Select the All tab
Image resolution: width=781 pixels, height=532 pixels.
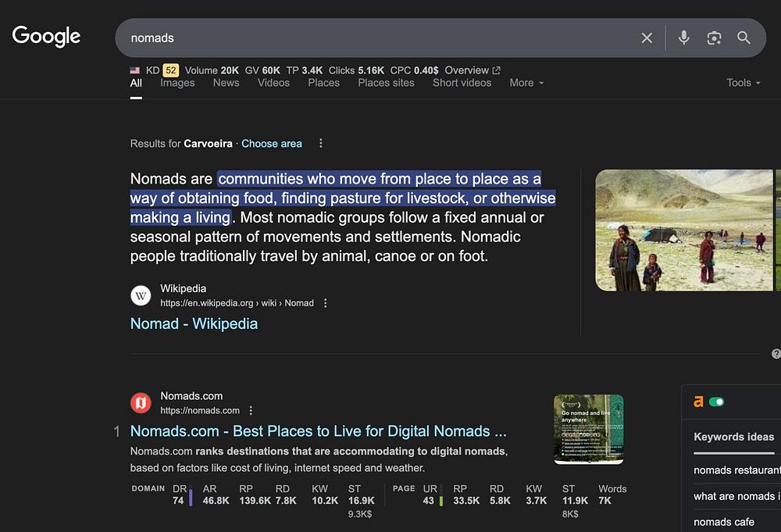pos(136,83)
